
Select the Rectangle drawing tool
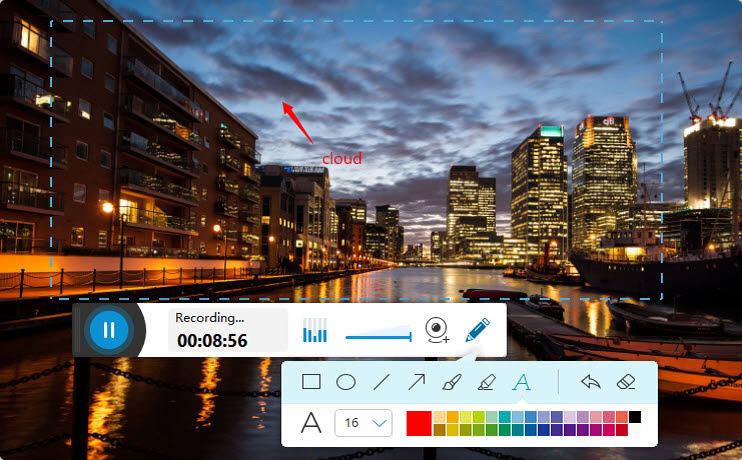pos(311,381)
